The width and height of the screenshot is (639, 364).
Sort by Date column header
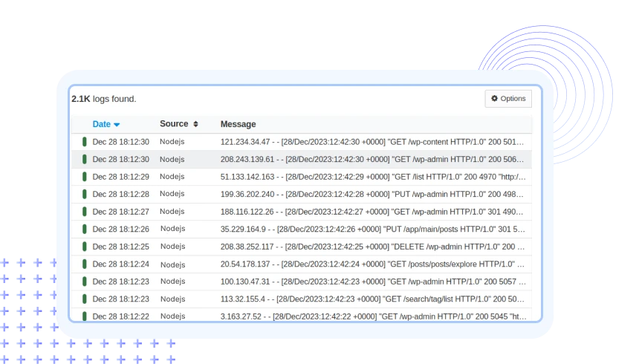[x=106, y=124]
